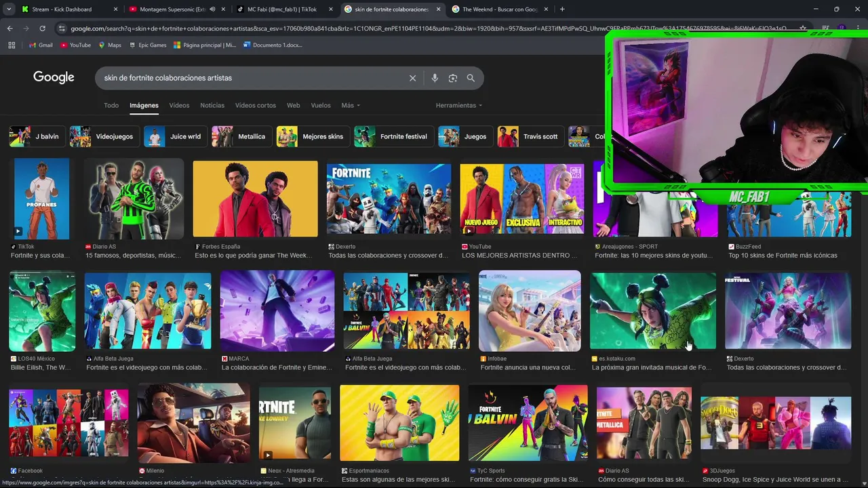Image resolution: width=868 pixels, height=488 pixels.
Task: Switch to The Weeknd Google search tab
Action: 500,9
